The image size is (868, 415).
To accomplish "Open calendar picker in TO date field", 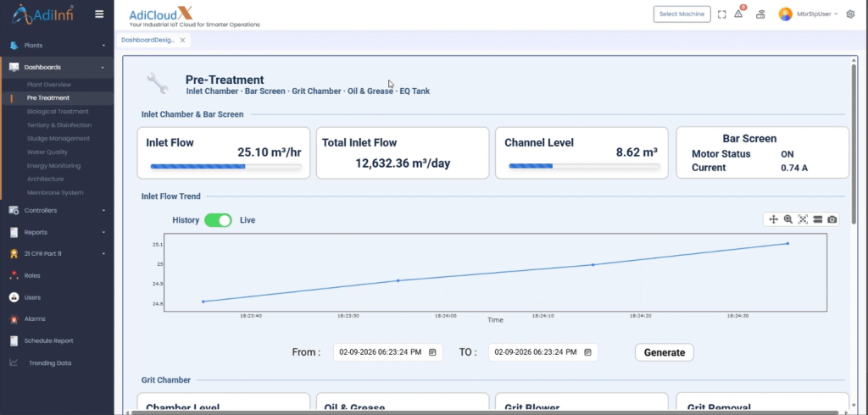I will point(588,352).
